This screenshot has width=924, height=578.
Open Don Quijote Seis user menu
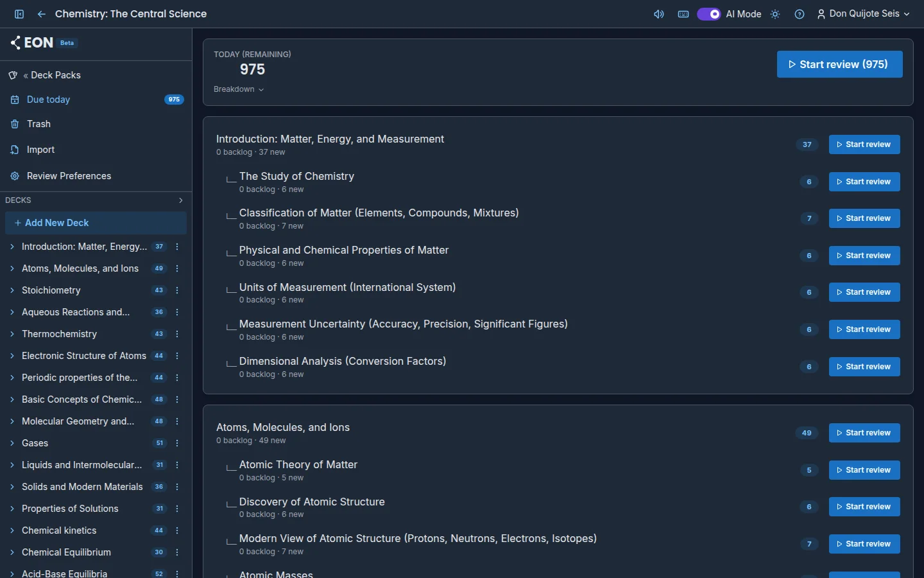(x=863, y=14)
